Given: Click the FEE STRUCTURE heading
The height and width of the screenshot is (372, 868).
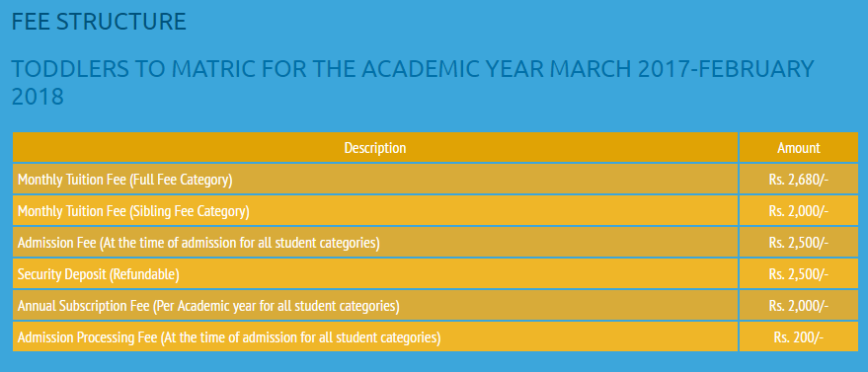Looking at the screenshot, I should point(99,22).
